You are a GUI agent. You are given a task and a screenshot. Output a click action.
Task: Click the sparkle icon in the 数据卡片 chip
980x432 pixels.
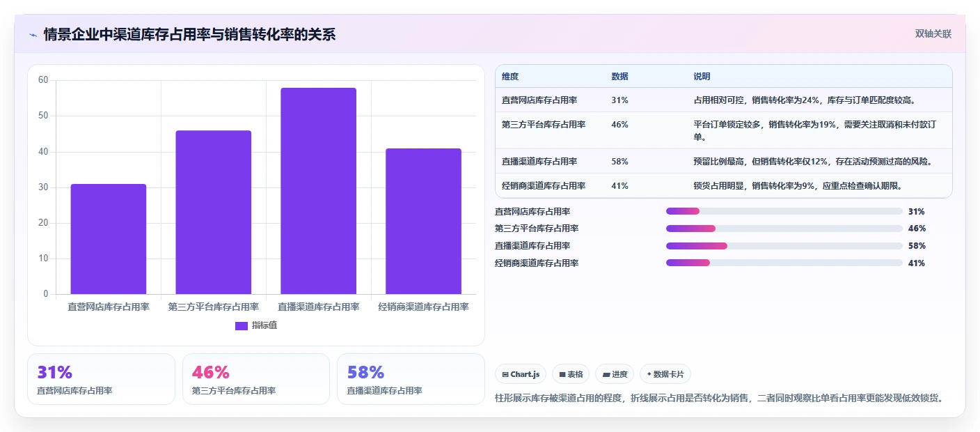[649, 374]
